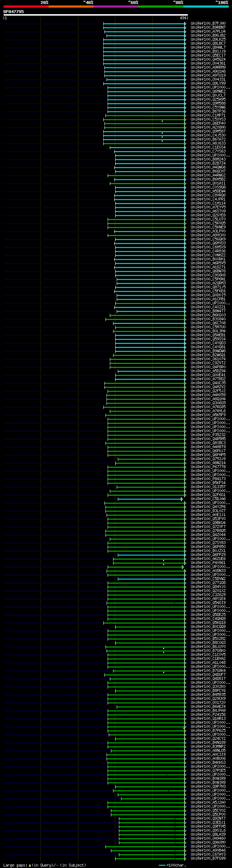Viewport: 232px width, 868px height.
Task: Select hit label UniRef100_B7G8K0
Action: pos(208,651)
